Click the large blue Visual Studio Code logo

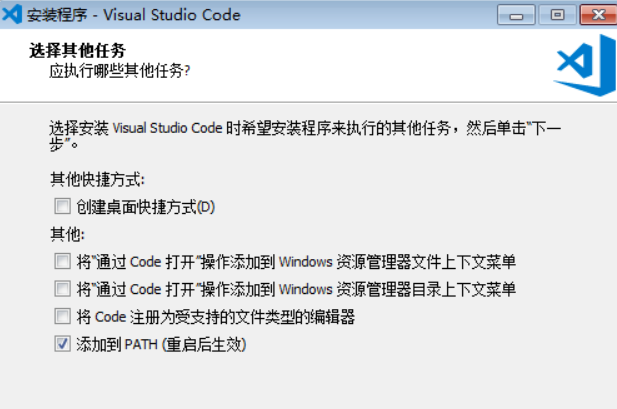tap(576, 66)
